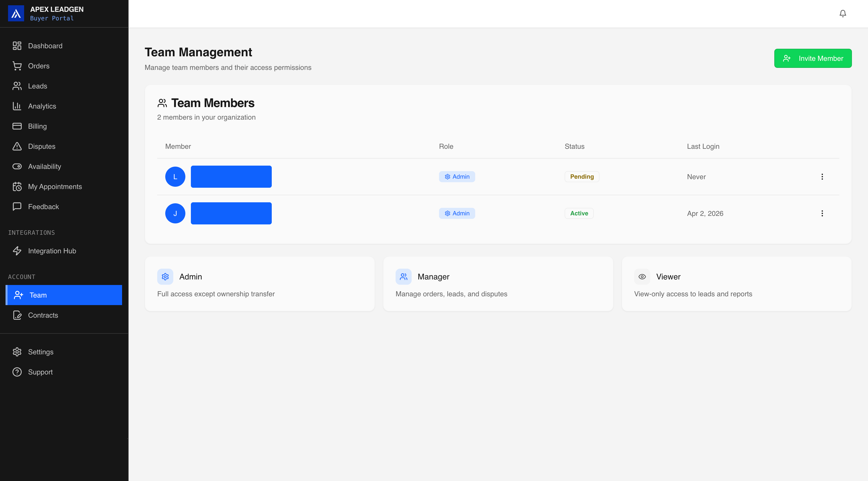Click the Contracts document pen icon
Image resolution: width=868 pixels, height=481 pixels.
tap(17, 315)
